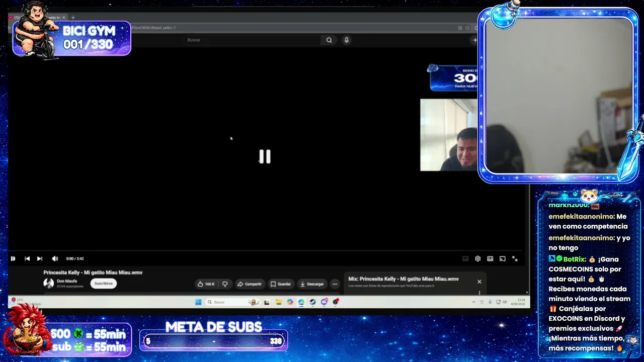Dislike the Princesita Kelly video
Image resolution: width=644 pixels, height=362 pixels.
click(225, 284)
